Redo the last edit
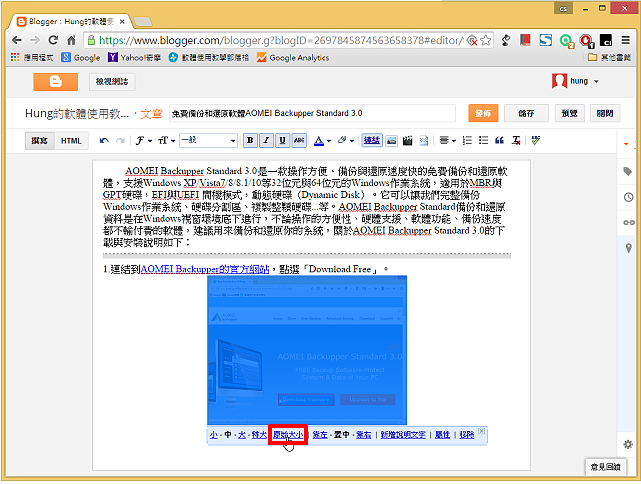 pyautogui.click(x=120, y=141)
